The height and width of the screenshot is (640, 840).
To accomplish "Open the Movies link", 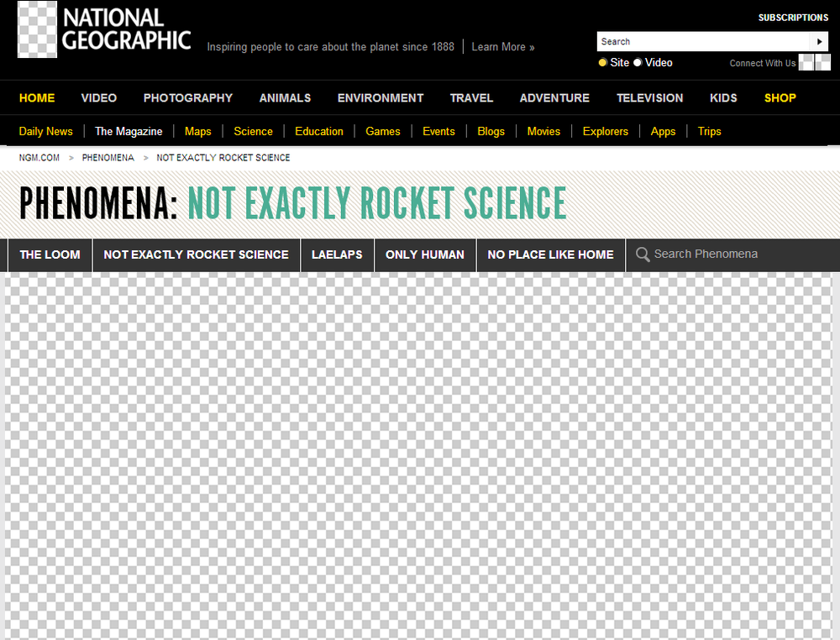I will coord(543,131).
